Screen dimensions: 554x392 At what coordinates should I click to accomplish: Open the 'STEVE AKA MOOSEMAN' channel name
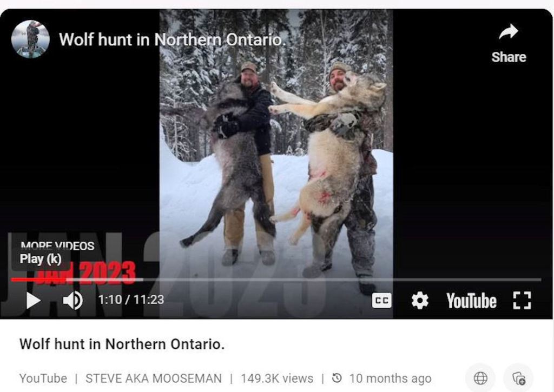pyautogui.click(x=154, y=378)
